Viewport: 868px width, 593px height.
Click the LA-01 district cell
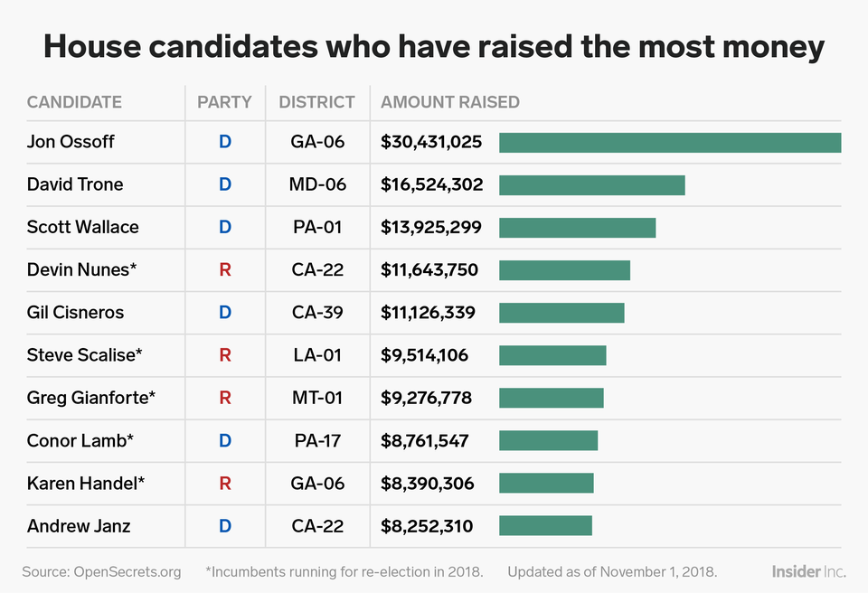(316, 355)
